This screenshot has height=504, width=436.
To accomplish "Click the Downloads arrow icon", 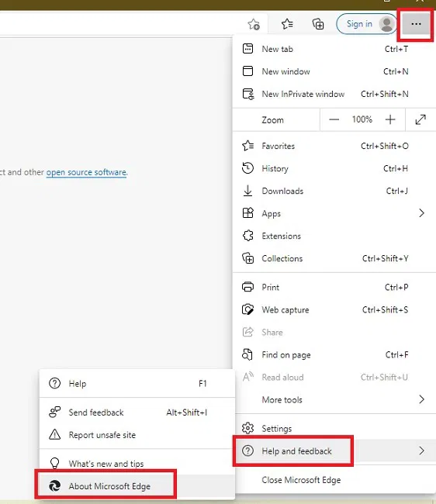I will [247, 191].
